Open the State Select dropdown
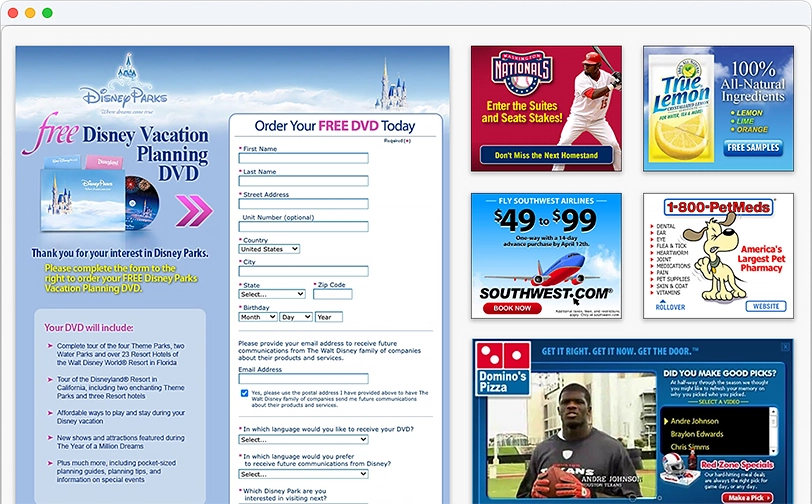Image resolution: width=812 pixels, height=504 pixels. click(272, 294)
